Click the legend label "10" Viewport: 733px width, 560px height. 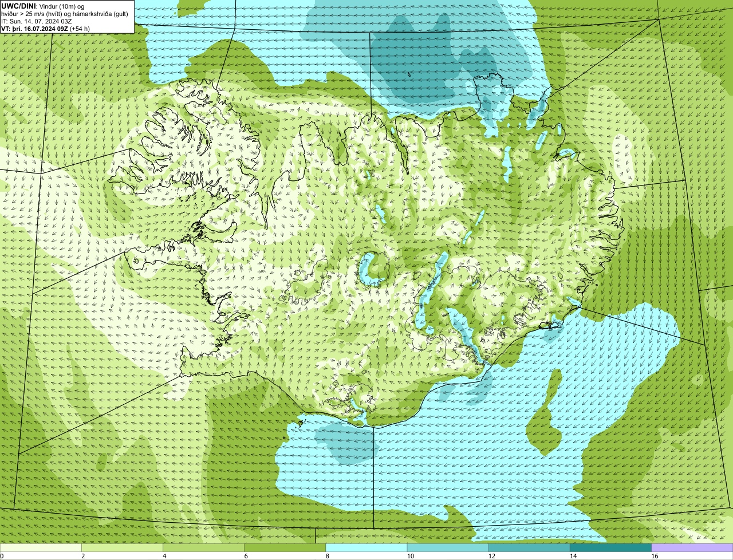[x=411, y=556]
